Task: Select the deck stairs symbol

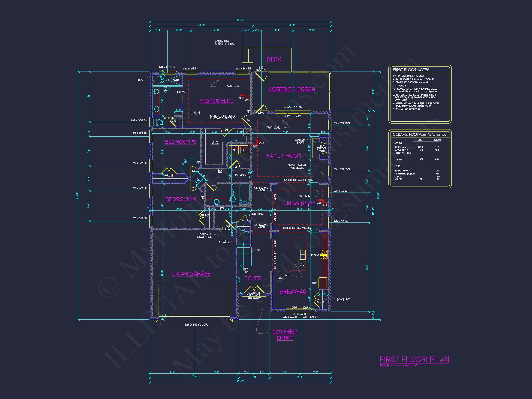Action: [247, 56]
